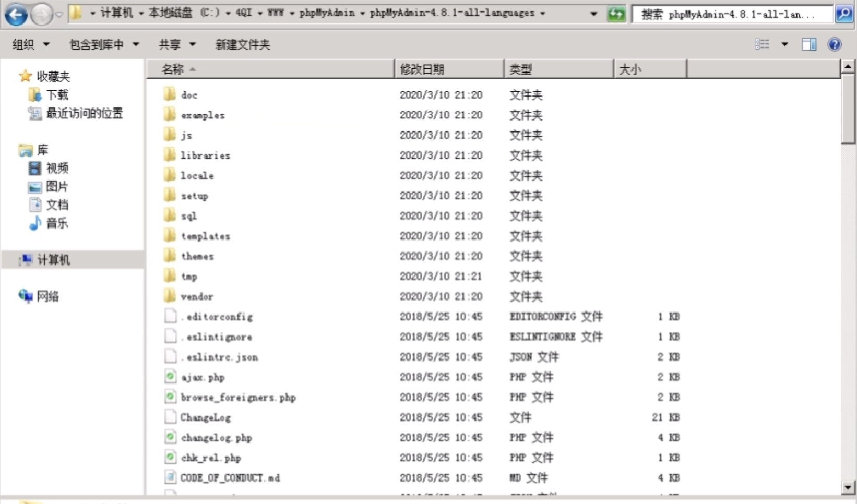Click 新建文件夹 to create a folder
The image size is (857, 504).
(243, 44)
